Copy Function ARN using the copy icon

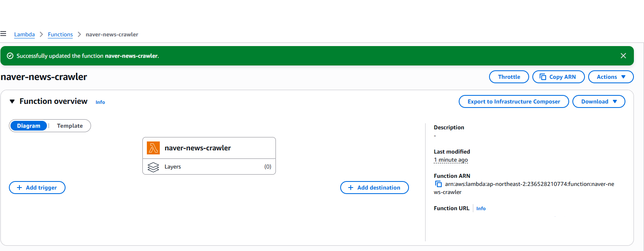pyautogui.click(x=438, y=184)
